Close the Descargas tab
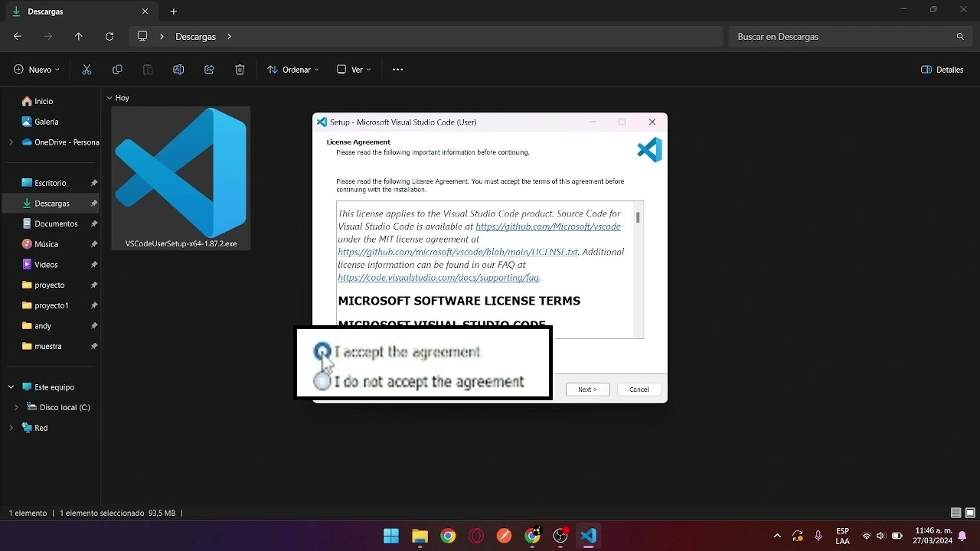Image resolution: width=980 pixels, height=551 pixels. coord(145,11)
